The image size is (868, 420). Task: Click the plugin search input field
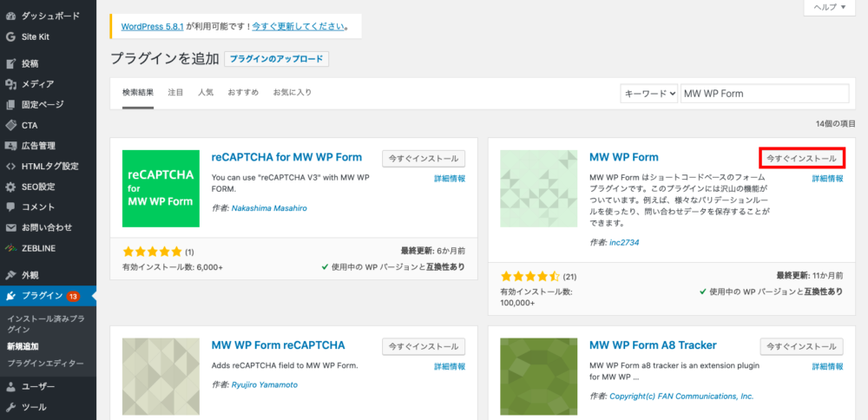coord(763,94)
